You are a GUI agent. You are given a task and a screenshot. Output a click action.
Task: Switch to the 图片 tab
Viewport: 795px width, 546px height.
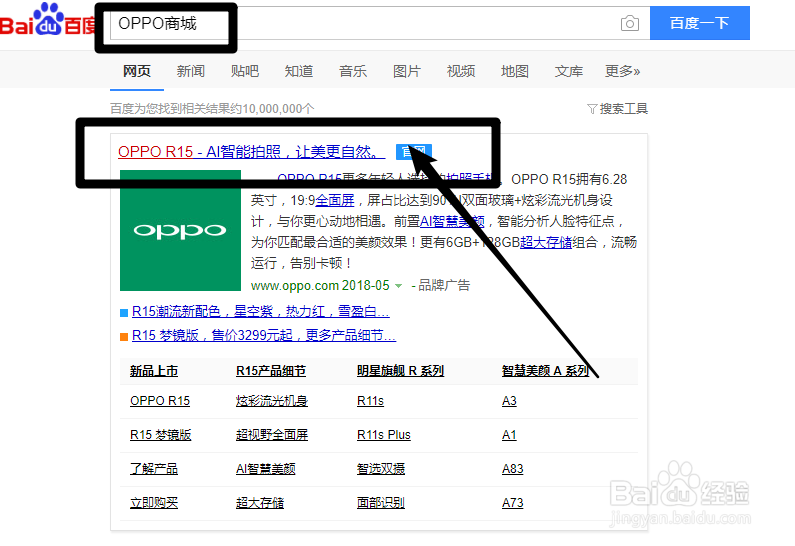[x=407, y=71]
